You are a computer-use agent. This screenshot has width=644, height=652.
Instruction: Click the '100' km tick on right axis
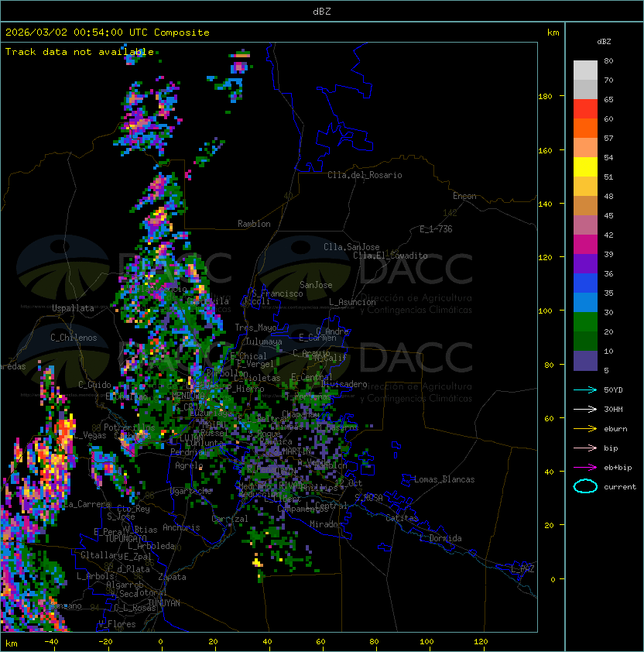[545, 311]
